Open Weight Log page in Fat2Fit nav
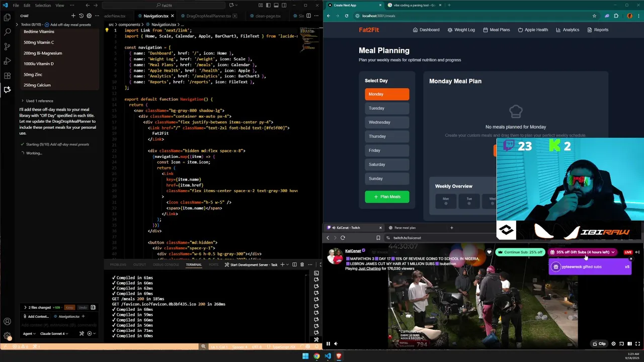 click(x=461, y=30)
